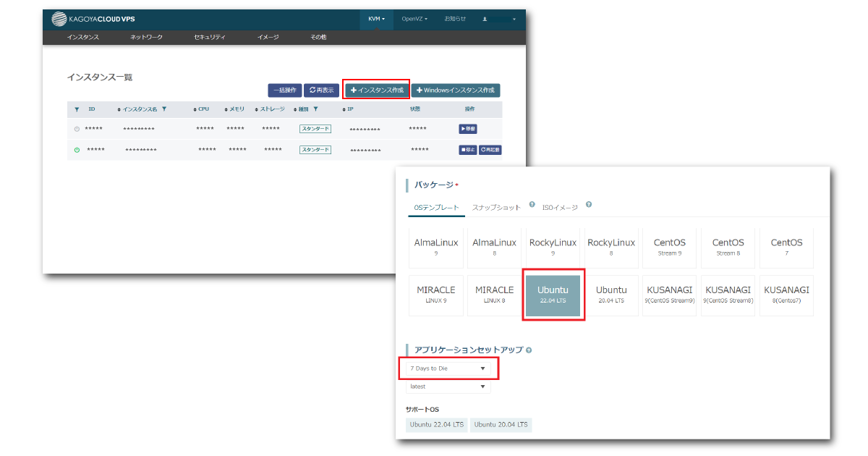Screen dimensions: 868x456
Task: Open the 7 Days to Die application dropdown
Action: (x=448, y=368)
